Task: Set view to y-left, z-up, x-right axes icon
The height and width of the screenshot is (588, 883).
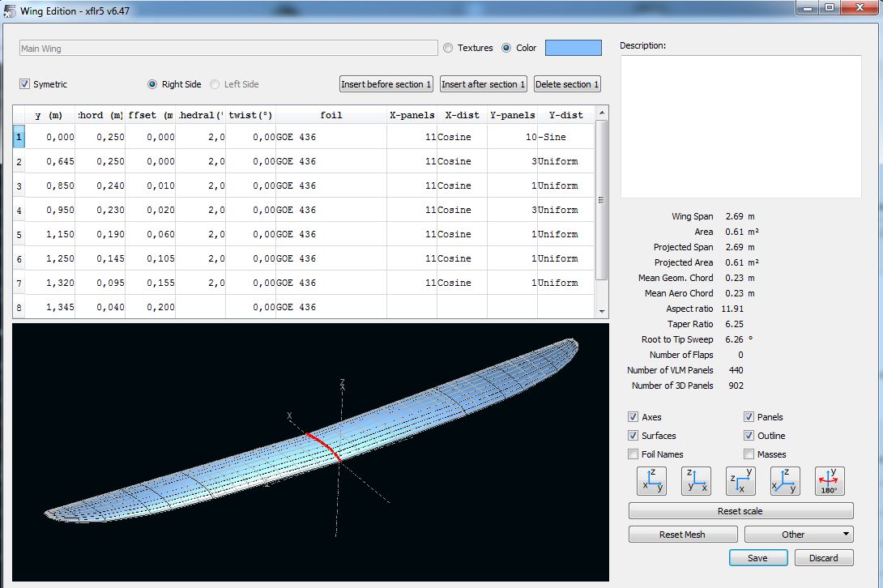Action: tap(696, 481)
